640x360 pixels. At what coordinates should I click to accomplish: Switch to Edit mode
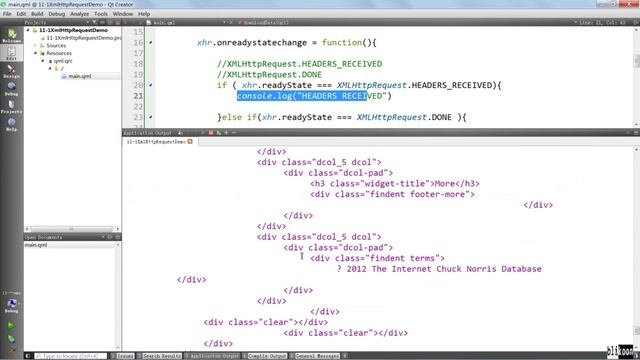click(x=11, y=53)
